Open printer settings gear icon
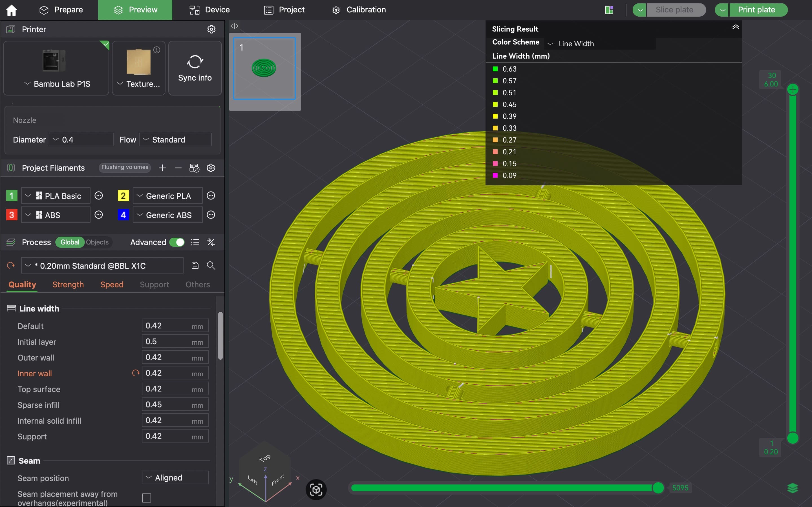812x507 pixels. coord(211,29)
